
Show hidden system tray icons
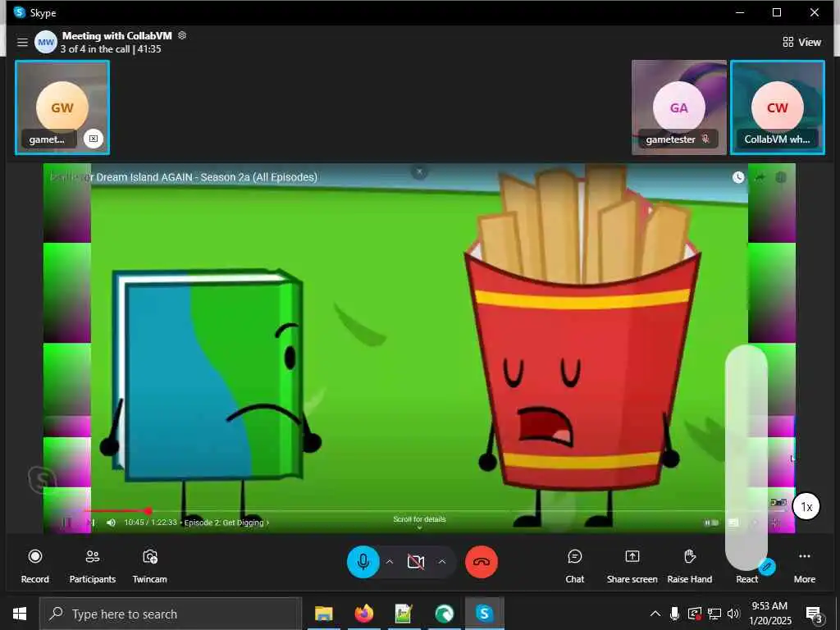coord(655,614)
